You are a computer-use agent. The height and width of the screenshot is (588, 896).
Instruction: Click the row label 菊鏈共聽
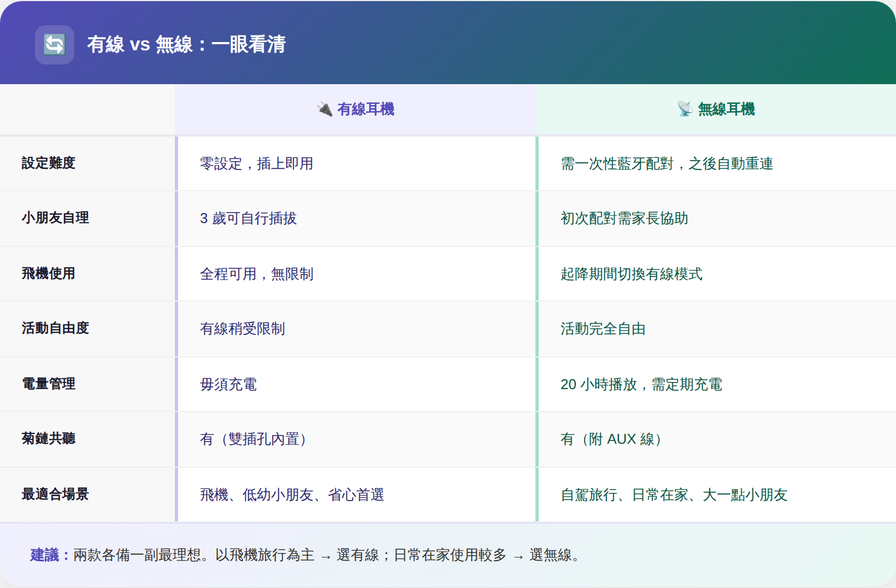click(49, 438)
